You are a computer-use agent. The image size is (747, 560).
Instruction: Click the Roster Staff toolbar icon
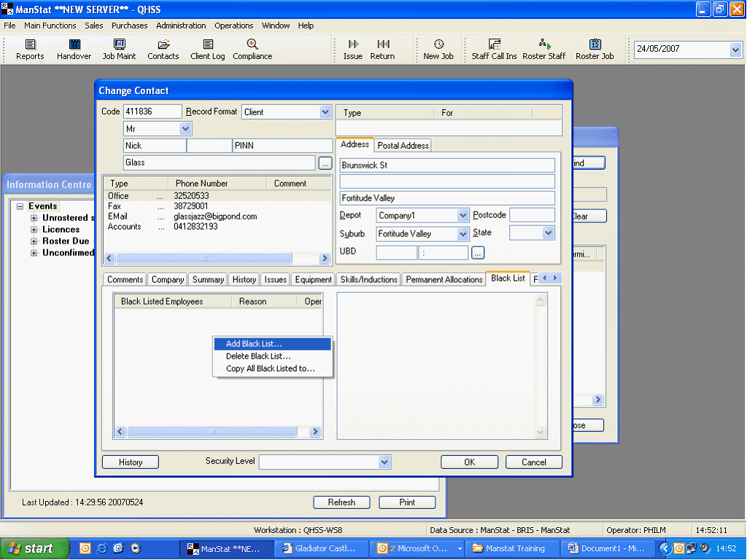pyautogui.click(x=543, y=50)
